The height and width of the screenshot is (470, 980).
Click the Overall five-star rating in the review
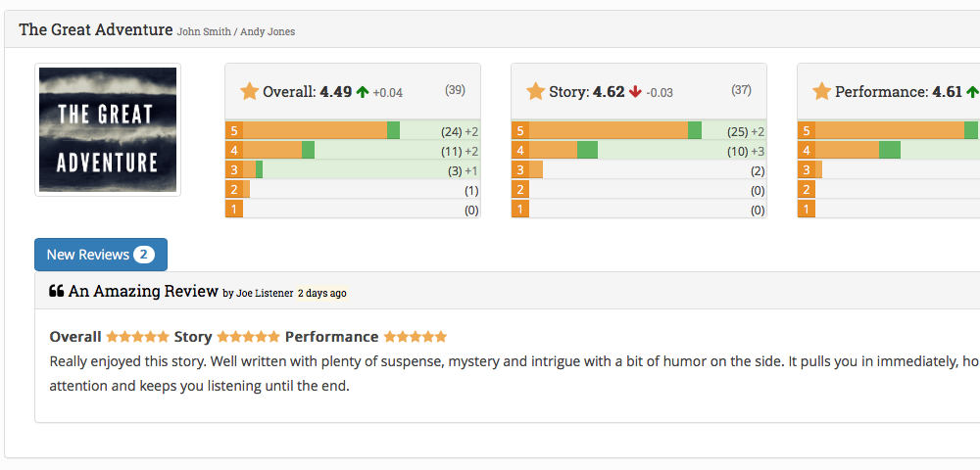(x=137, y=337)
